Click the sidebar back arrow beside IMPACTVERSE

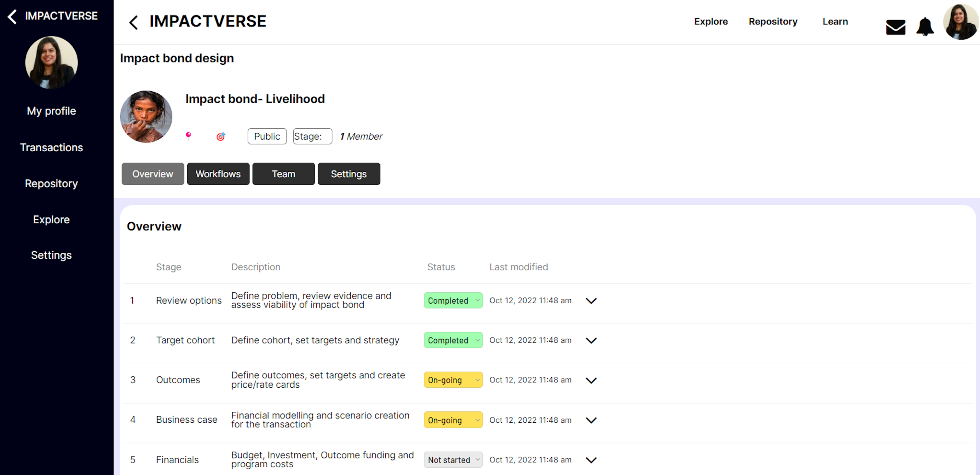12,16
